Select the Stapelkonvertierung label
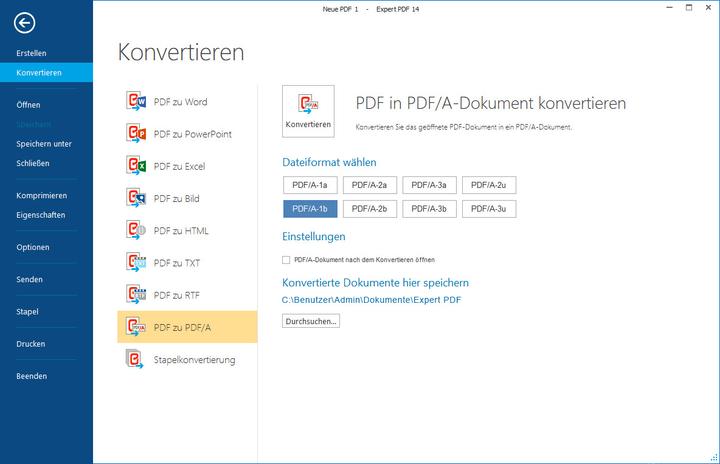 194,360
